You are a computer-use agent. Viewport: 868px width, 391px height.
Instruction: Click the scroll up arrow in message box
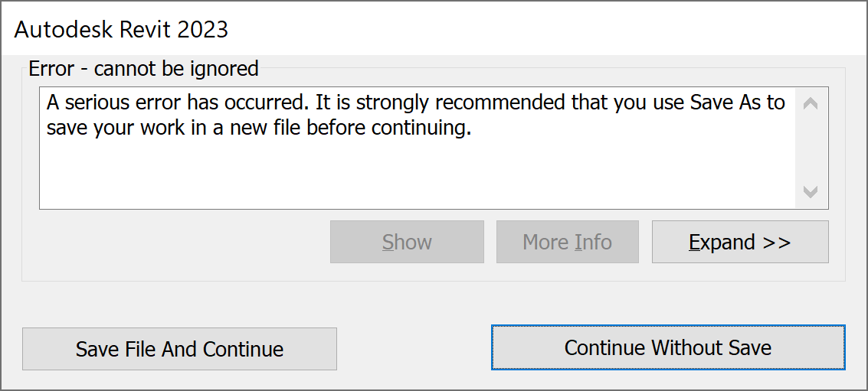click(x=811, y=103)
